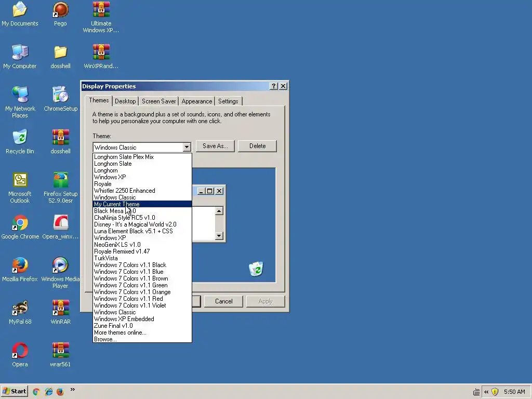Click the taskbar clock
This screenshot has width=532, height=399.
tap(514, 392)
